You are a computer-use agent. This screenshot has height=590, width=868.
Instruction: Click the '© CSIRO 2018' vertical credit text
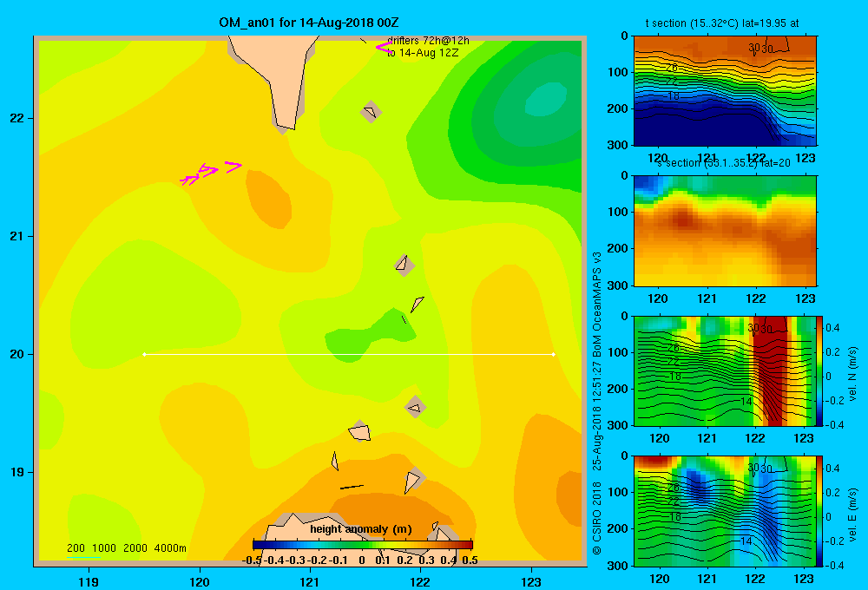click(x=597, y=518)
